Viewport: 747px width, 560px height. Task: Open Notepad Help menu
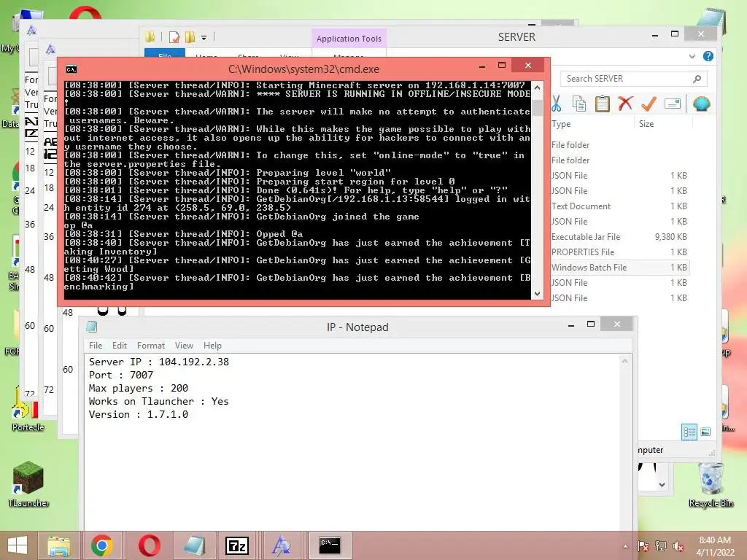(x=212, y=345)
